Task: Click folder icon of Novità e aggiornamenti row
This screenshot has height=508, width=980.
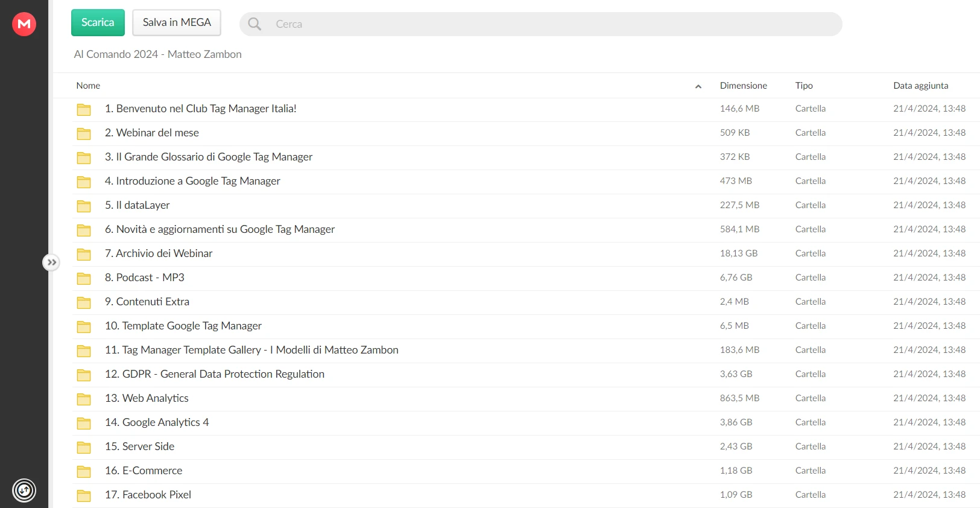Action: pyautogui.click(x=84, y=230)
